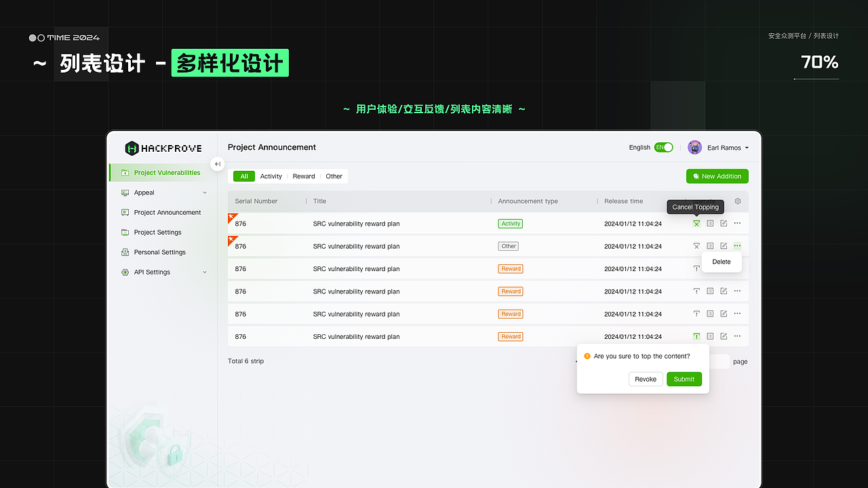Click the HackProve hexagon logo

(x=132, y=148)
